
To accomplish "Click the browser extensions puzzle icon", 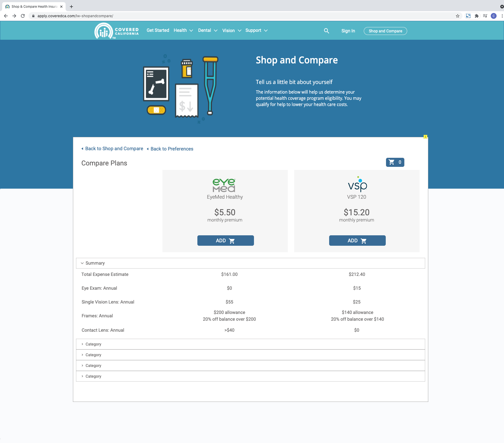I will click(x=477, y=16).
